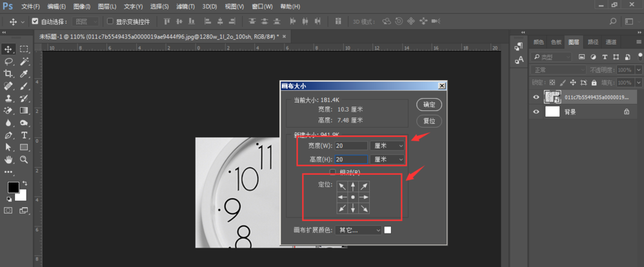Open height unit 厘米 dropdown

pos(387,159)
